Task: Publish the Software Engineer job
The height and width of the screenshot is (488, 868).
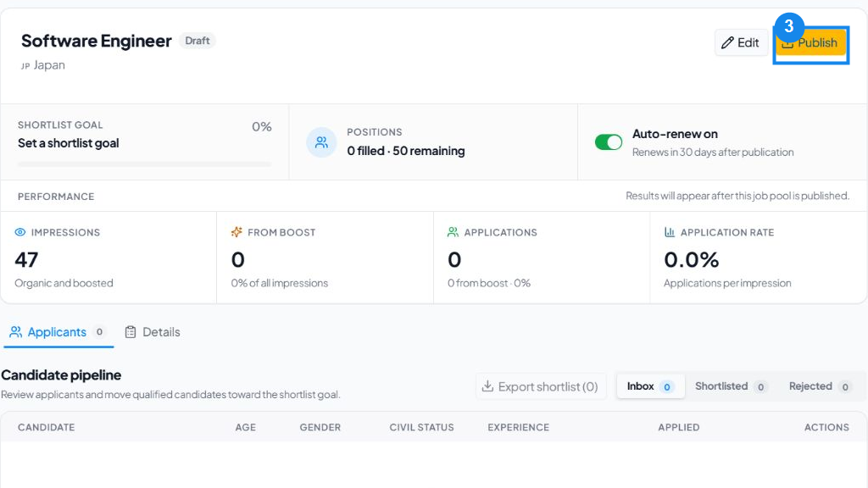Action: coord(811,42)
